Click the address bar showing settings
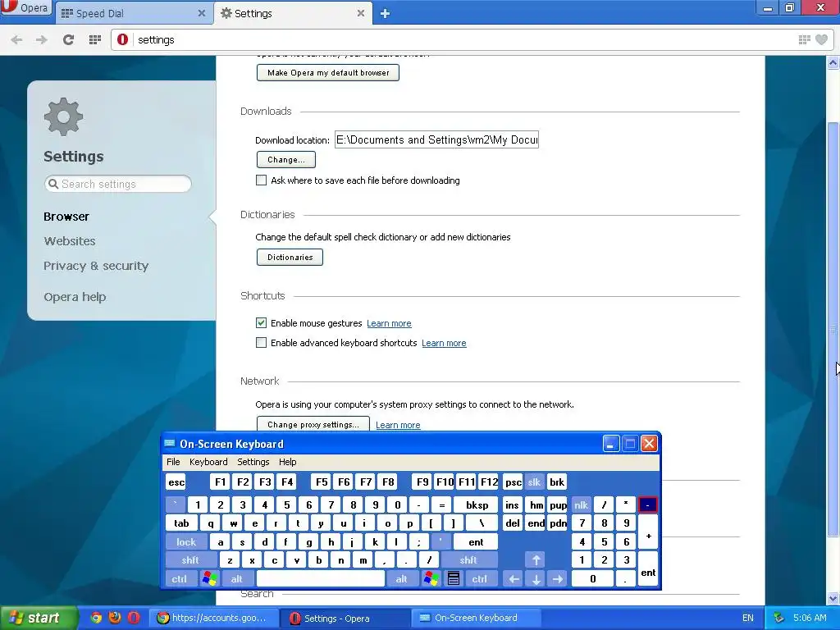Viewport: 840px width, 630px height. pos(461,39)
